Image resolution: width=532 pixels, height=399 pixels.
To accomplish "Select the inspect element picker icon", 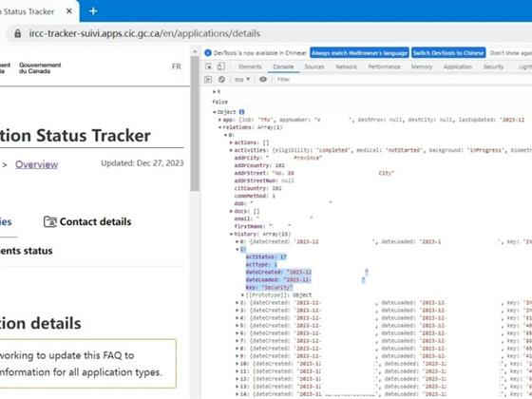I will pyautogui.click(x=209, y=66).
